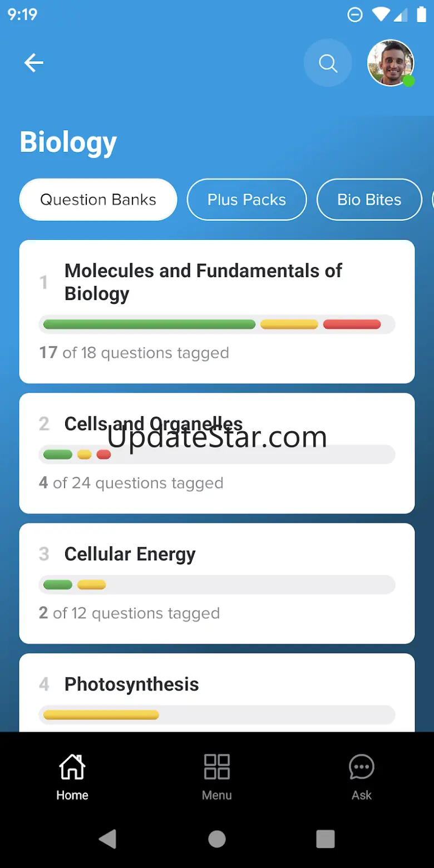Click the Biology page heading
Image resolution: width=434 pixels, height=868 pixels.
click(68, 142)
